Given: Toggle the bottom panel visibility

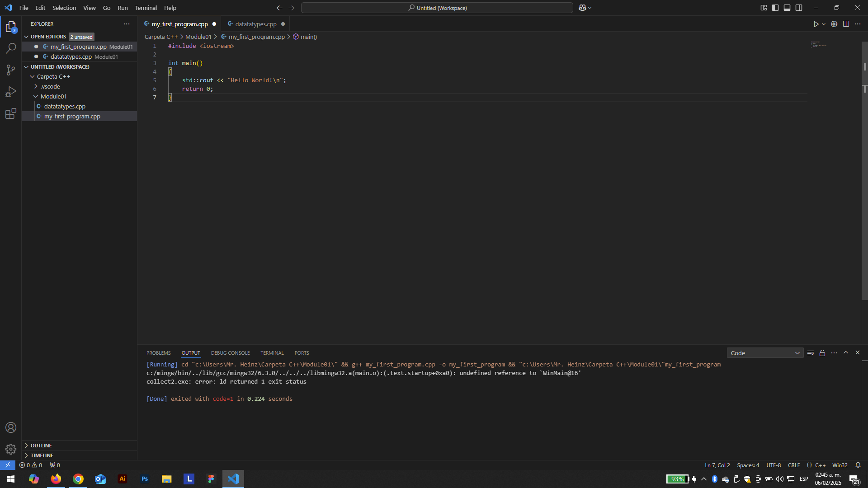Looking at the screenshot, I should point(787,8).
